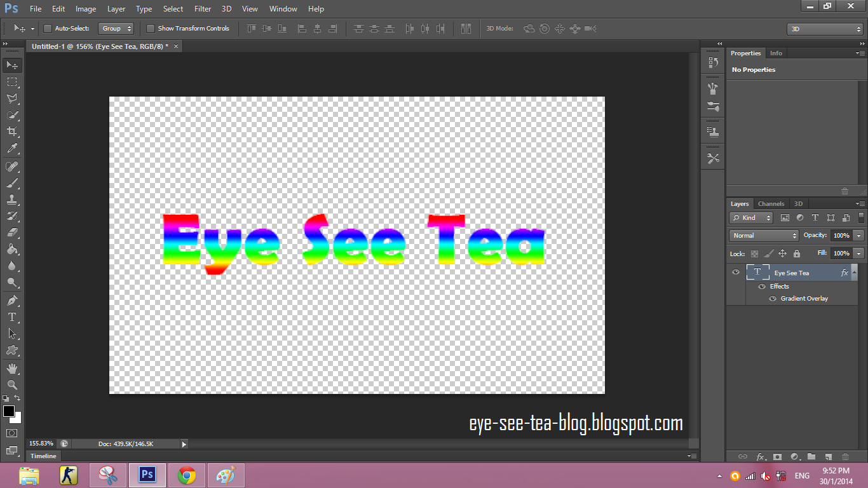The width and height of the screenshot is (868, 488).
Task: Select the Pen tool
Action: [12, 301]
